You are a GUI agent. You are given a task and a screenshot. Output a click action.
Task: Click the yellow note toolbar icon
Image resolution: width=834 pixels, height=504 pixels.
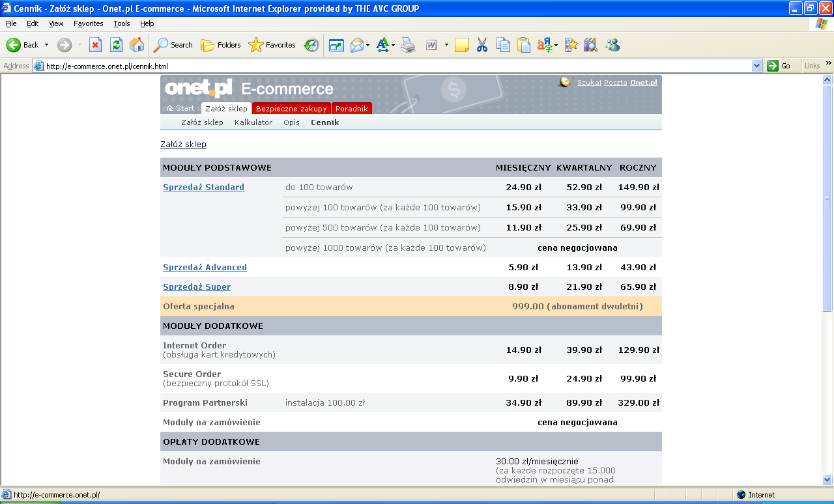coord(462,45)
